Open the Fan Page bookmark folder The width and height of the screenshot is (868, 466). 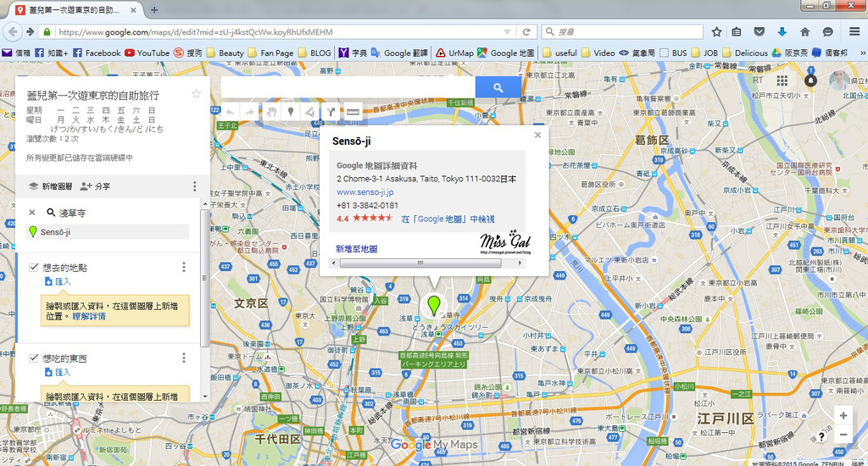270,53
